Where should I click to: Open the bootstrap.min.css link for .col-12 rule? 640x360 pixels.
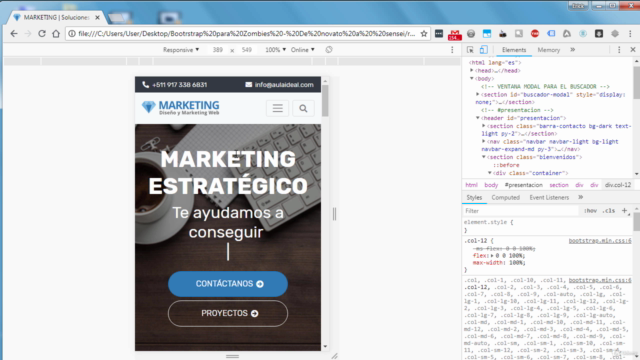click(x=600, y=241)
